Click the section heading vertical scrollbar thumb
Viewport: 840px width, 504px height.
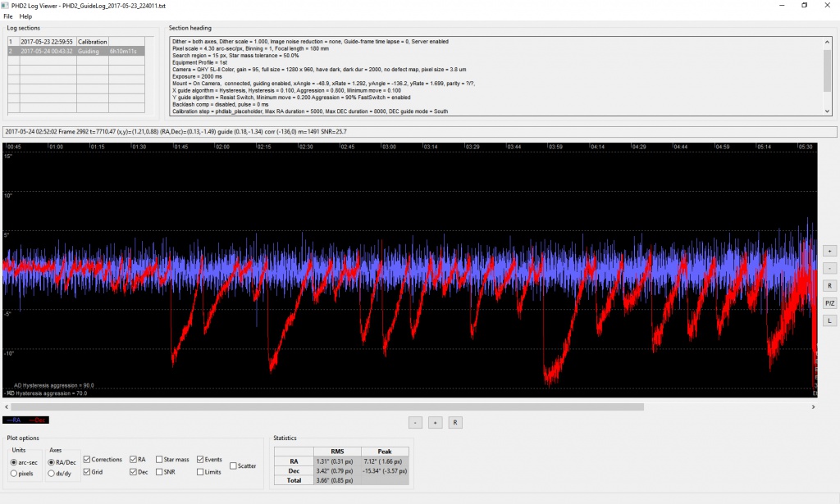[828, 69]
